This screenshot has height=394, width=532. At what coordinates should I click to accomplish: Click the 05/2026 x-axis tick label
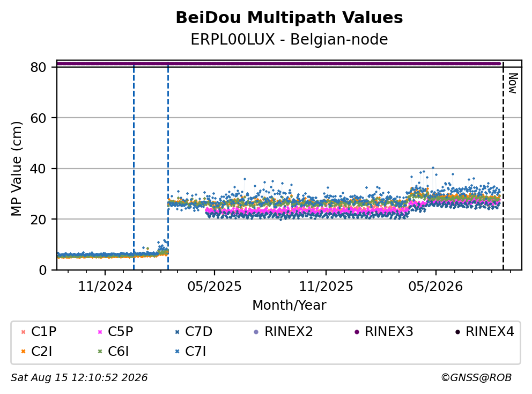pos(435,287)
